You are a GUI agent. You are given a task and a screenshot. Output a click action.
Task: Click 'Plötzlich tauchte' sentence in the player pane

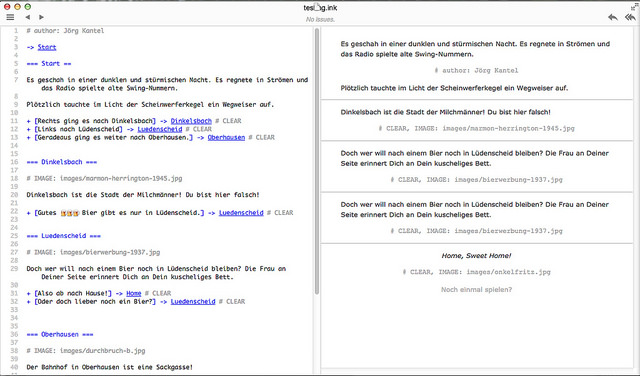click(454, 88)
